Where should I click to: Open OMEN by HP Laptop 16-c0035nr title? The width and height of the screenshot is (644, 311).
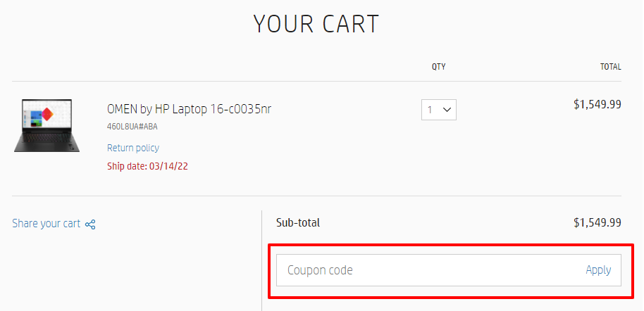(x=189, y=109)
